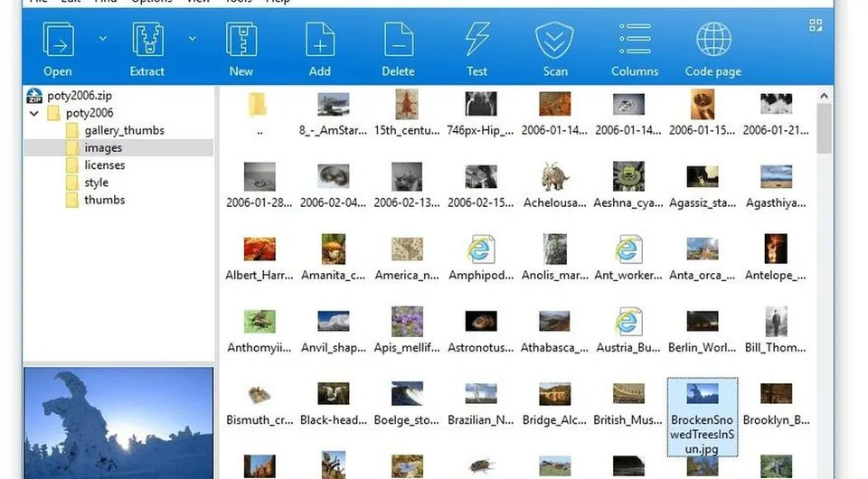Select the 15th_centu... image file

(407, 113)
